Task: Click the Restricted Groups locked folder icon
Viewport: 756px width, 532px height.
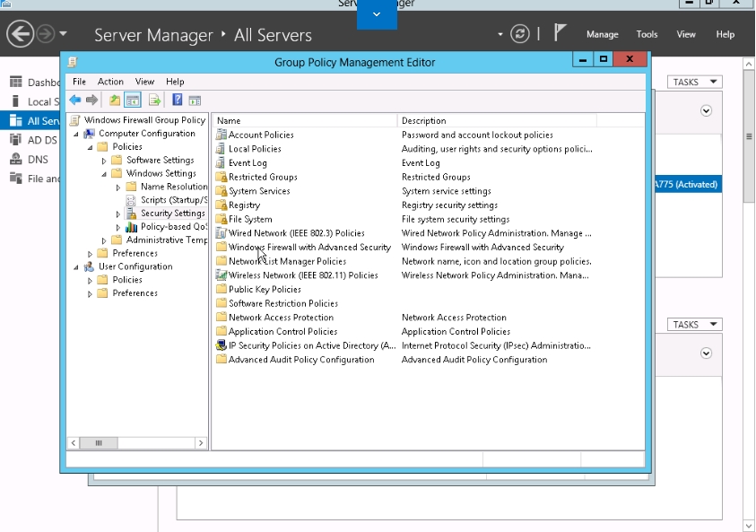Action: [222, 177]
